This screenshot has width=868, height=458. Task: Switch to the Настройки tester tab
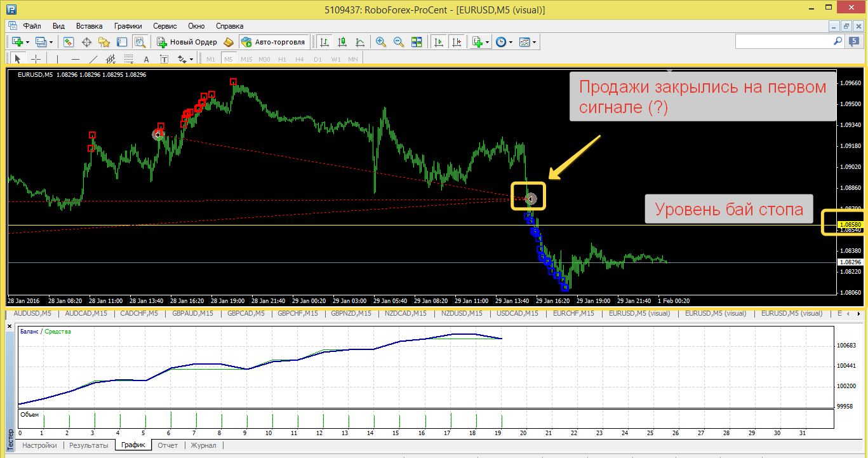tap(39, 445)
